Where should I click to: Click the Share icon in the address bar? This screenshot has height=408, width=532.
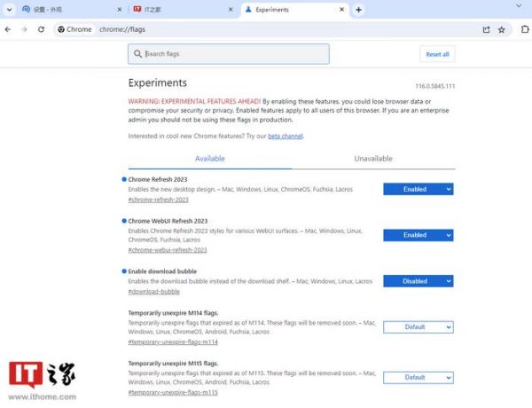click(x=486, y=29)
